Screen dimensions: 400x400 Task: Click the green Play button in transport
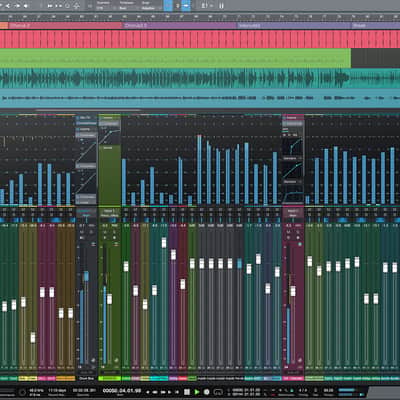(x=197, y=392)
